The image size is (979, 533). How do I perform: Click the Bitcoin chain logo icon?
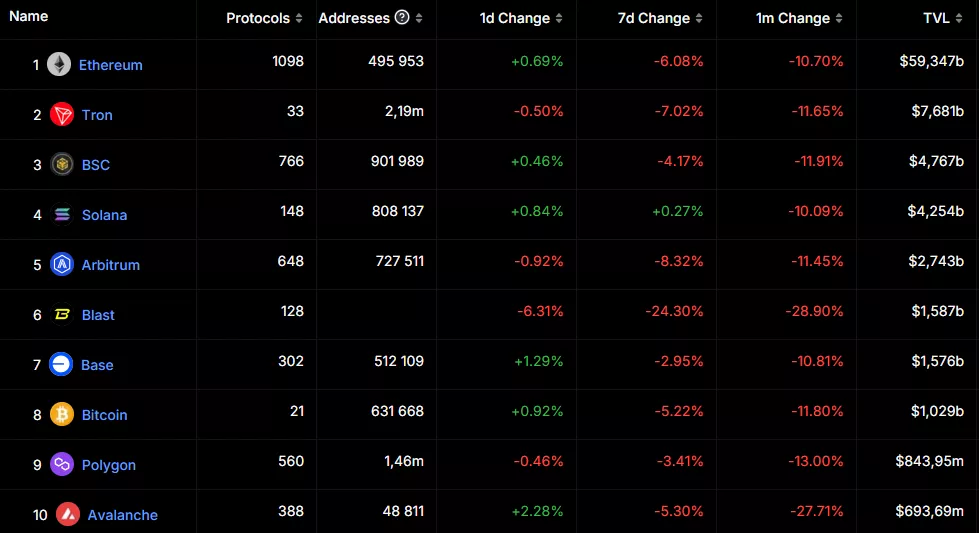pos(62,414)
